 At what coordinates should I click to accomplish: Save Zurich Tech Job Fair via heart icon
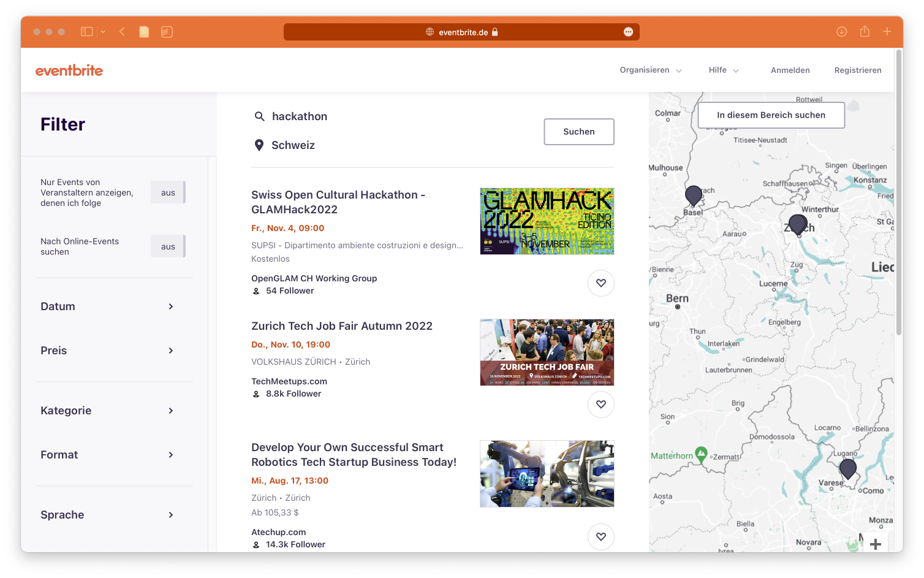coord(600,405)
